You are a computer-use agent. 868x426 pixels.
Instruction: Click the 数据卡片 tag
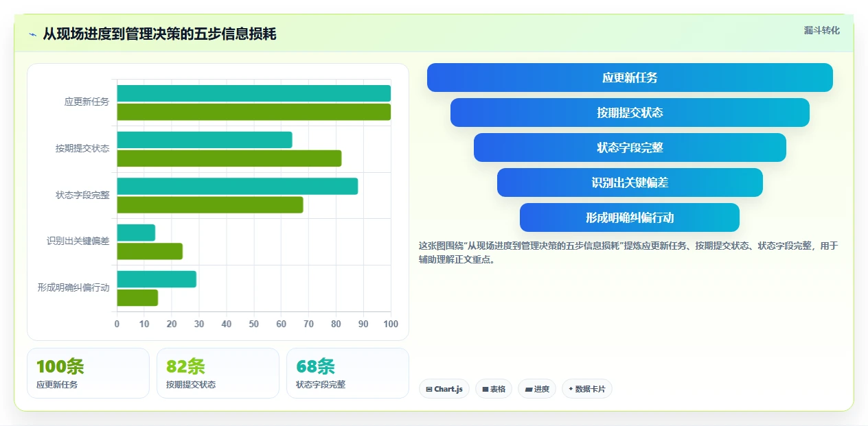click(587, 389)
